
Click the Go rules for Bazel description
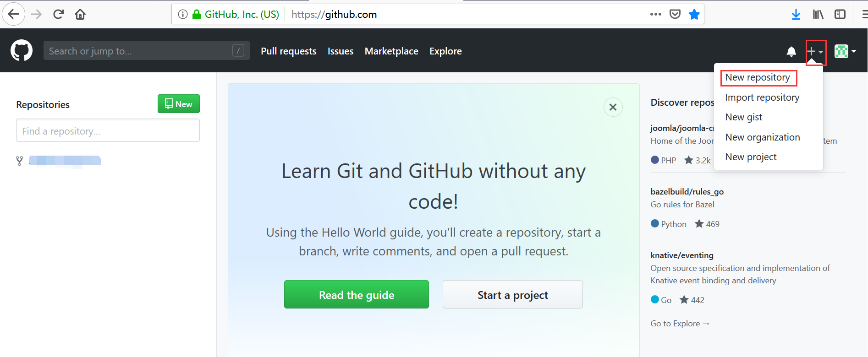(682, 205)
